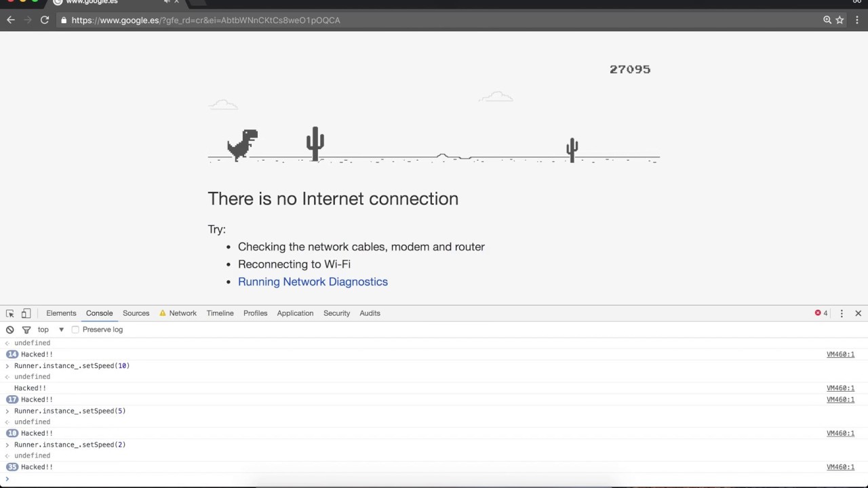Open the VM460:1 link beside the 17 Hacked!! line
868x488 pixels.
[840, 400]
